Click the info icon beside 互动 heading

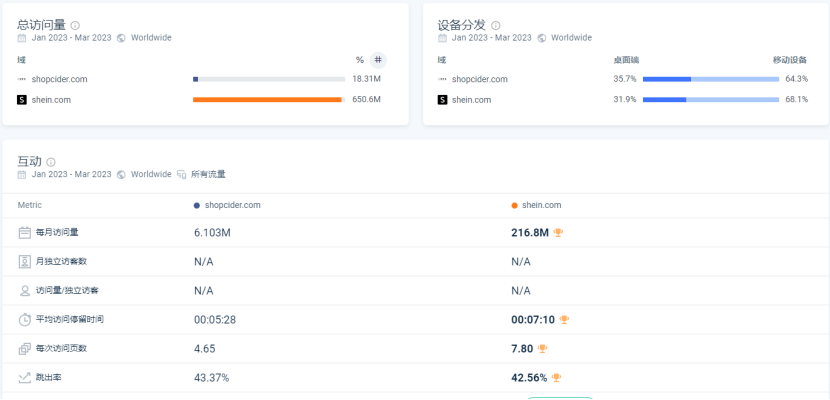pyautogui.click(x=51, y=161)
